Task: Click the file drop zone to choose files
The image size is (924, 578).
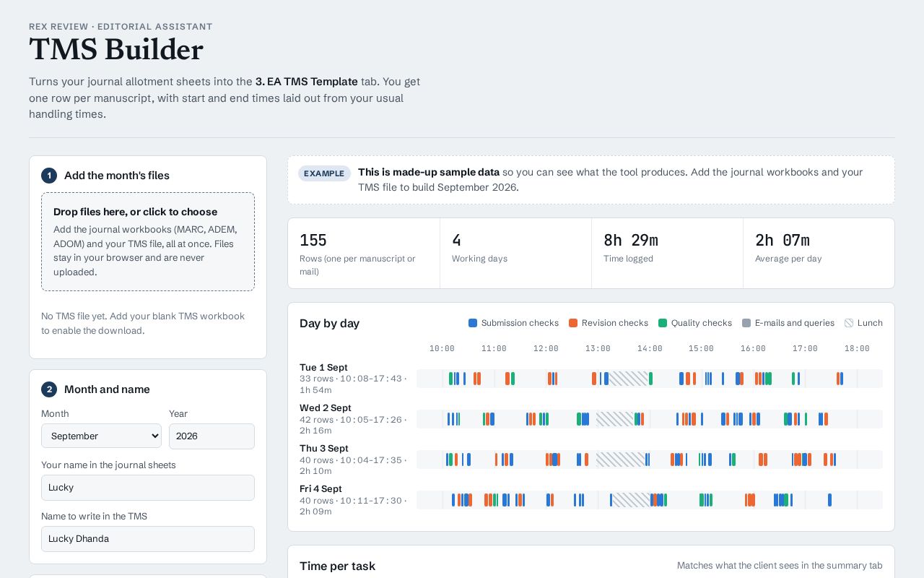Action: click(148, 241)
